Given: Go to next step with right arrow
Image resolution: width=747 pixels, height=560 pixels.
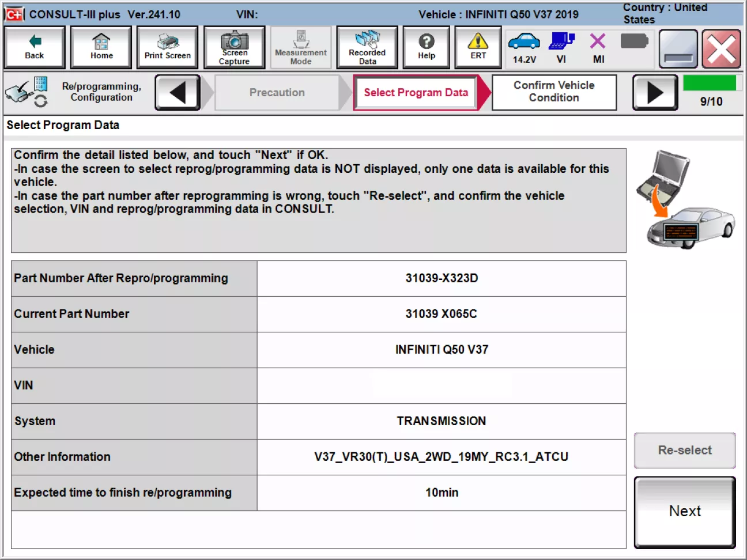Looking at the screenshot, I should click(655, 92).
